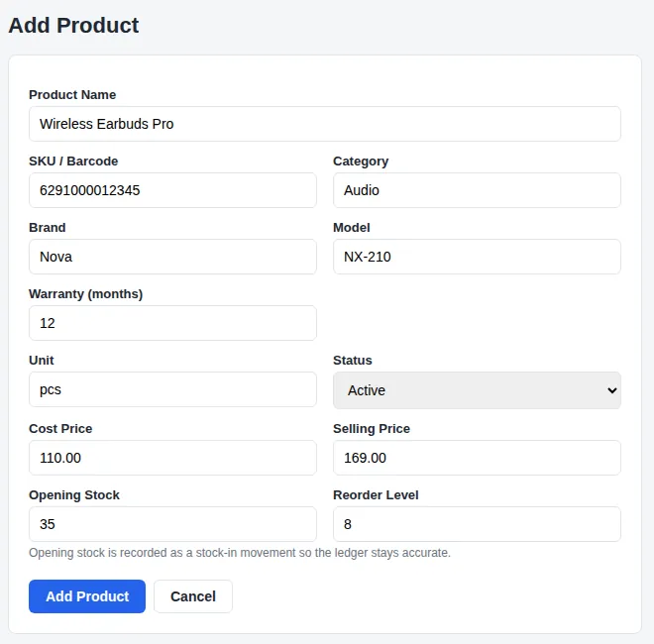Screen dimensions: 654x644
Task: Click the Model field showing NX-210
Action: click(477, 257)
